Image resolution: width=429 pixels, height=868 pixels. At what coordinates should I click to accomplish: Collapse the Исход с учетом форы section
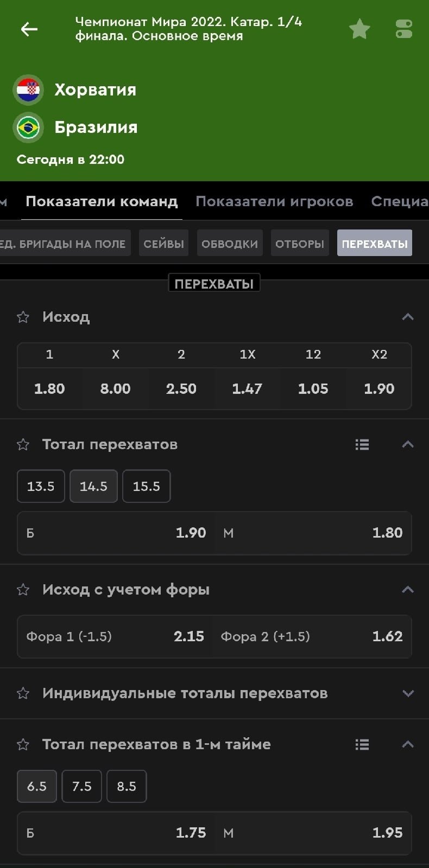408,590
